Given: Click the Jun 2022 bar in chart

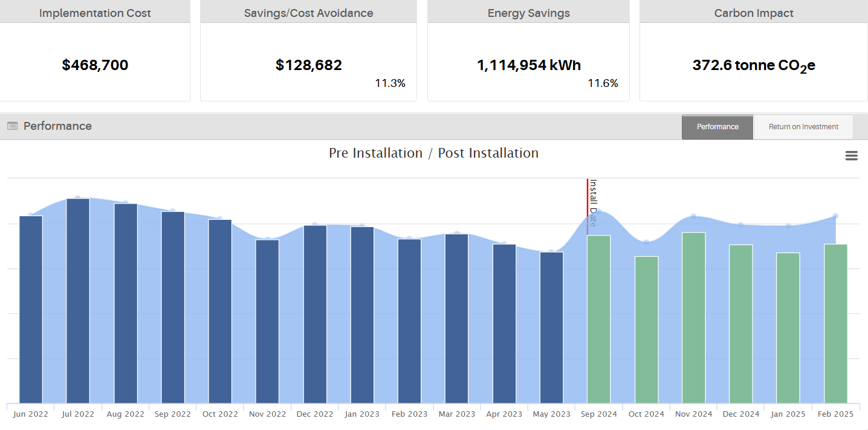Looking at the screenshot, I should click(31, 309).
